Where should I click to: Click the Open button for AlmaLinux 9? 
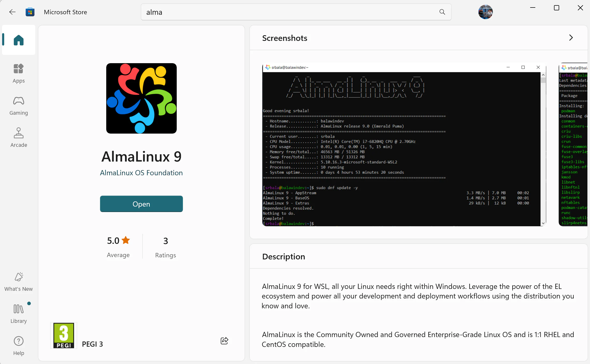pyautogui.click(x=141, y=204)
